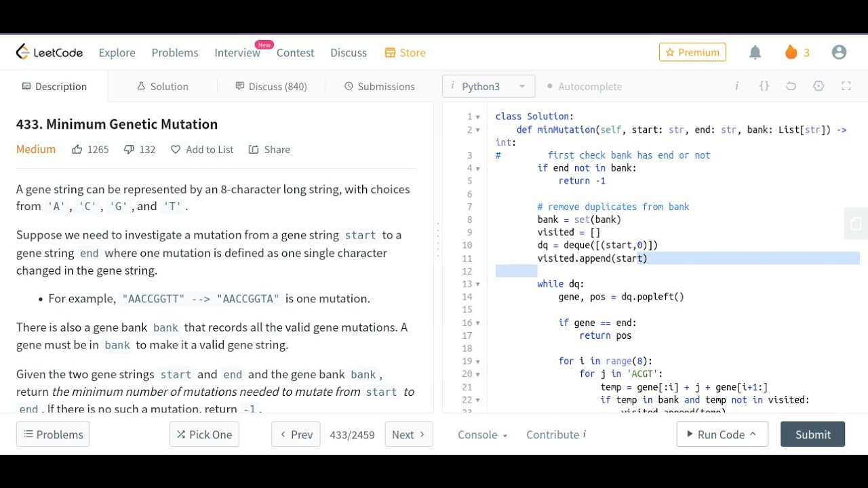Collapse code fold at line 4
The width and height of the screenshot is (868, 488).
477,168
